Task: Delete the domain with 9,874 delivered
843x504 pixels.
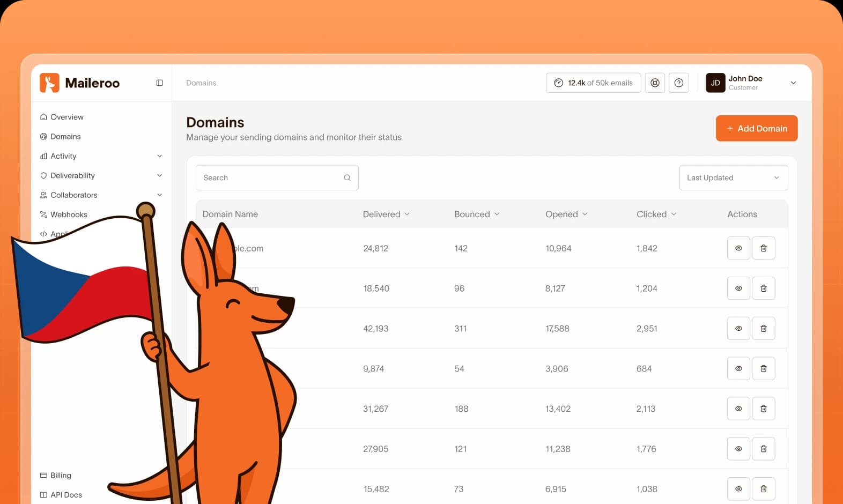Action: (x=764, y=368)
